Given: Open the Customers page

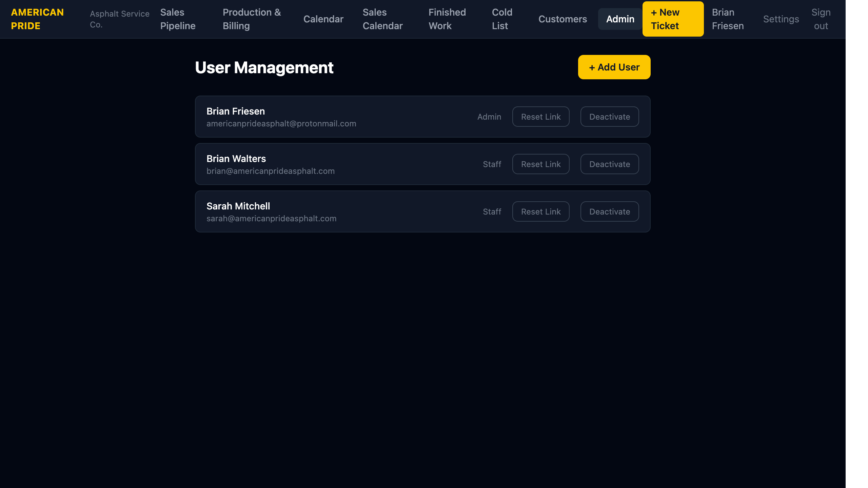Looking at the screenshot, I should (x=563, y=19).
